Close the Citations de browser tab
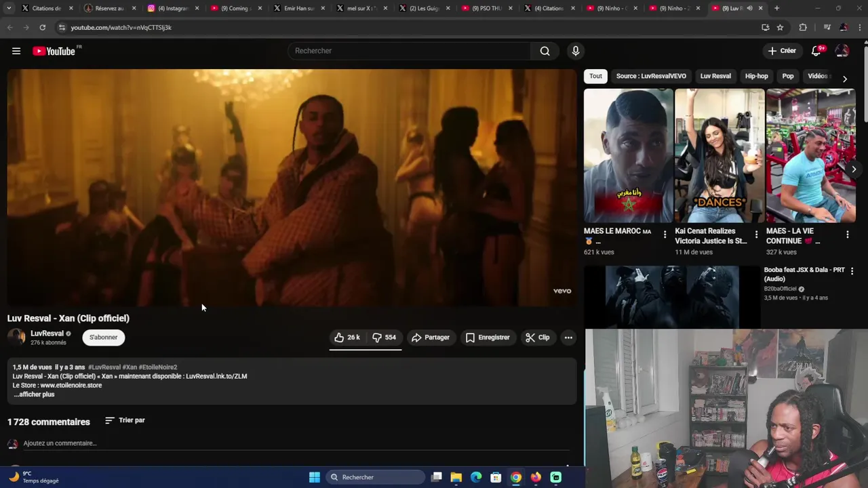The width and height of the screenshot is (868, 488). click(x=71, y=8)
